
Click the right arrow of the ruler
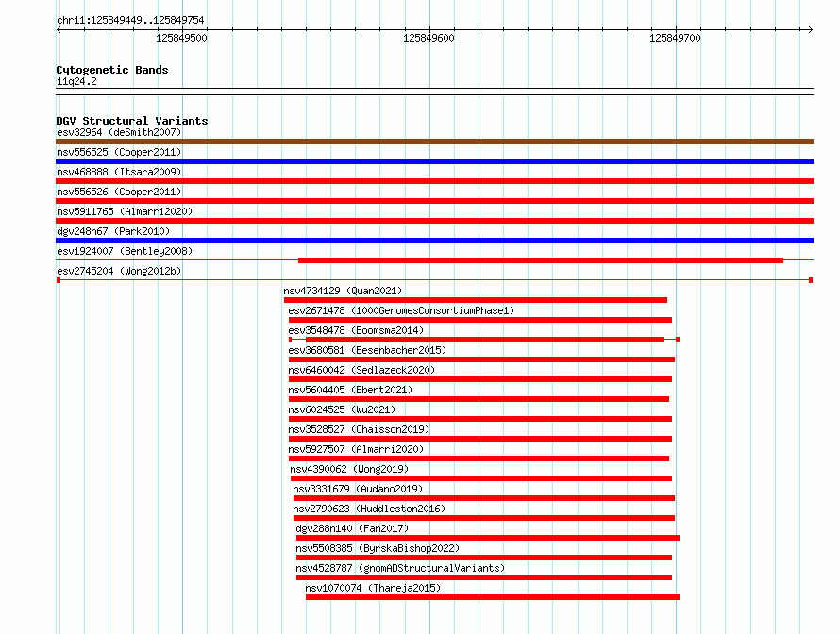coord(811,29)
